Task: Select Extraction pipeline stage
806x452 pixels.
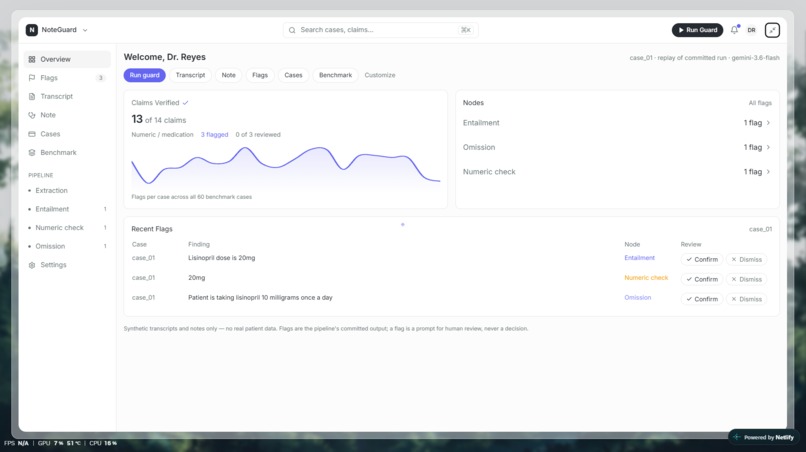Action: (x=67, y=190)
